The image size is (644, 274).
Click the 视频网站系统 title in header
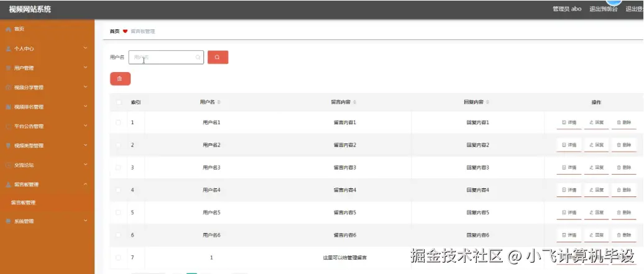point(30,9)
